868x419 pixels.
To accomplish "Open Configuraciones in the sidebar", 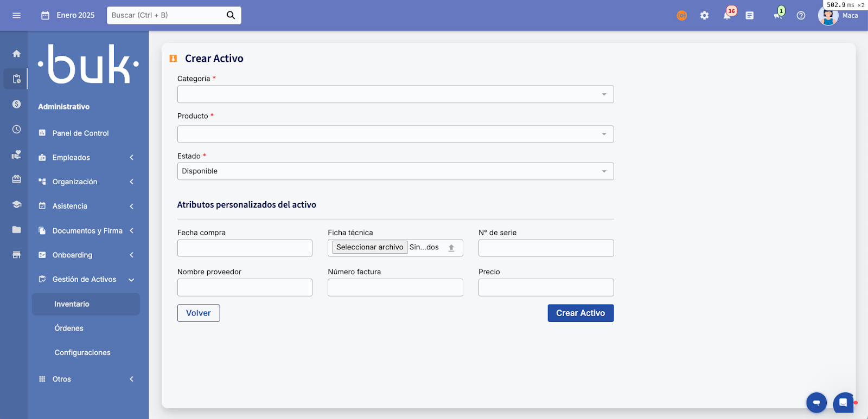I will 82,353.
